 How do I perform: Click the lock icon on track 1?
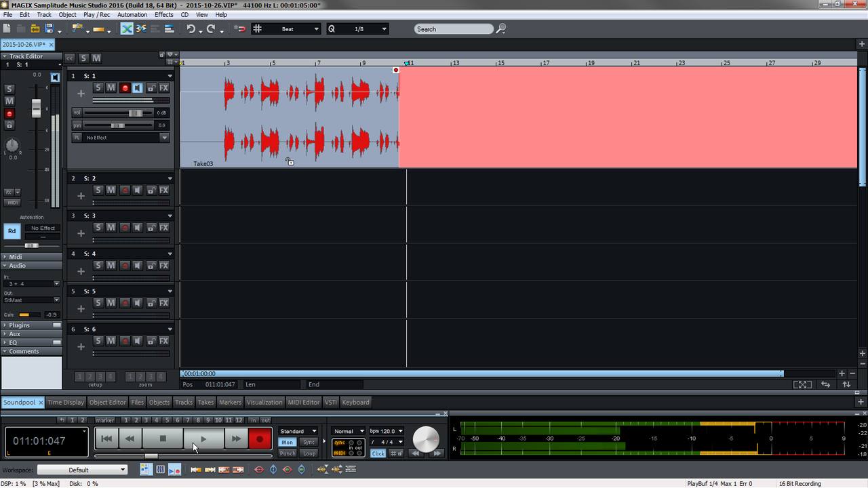[151, 88]
